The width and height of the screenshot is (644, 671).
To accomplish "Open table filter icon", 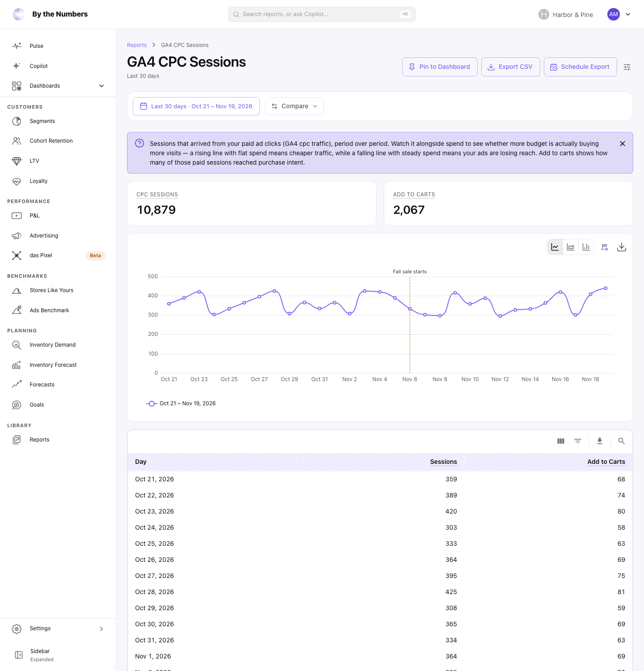I will 578,441.
